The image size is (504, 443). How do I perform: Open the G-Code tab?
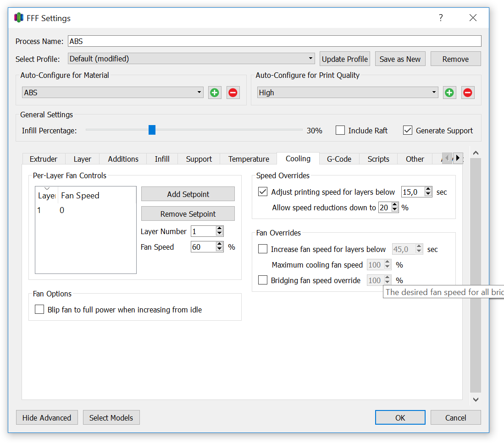(339, 159)
